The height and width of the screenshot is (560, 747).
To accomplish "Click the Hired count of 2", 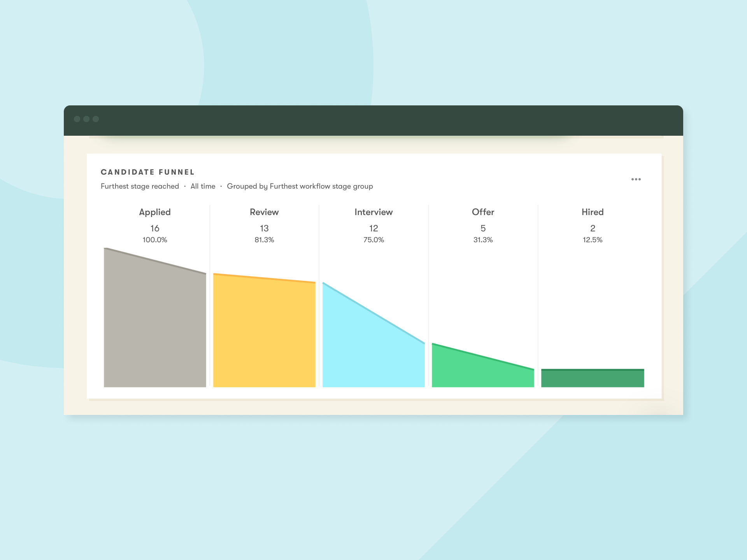I will point(593,228).
